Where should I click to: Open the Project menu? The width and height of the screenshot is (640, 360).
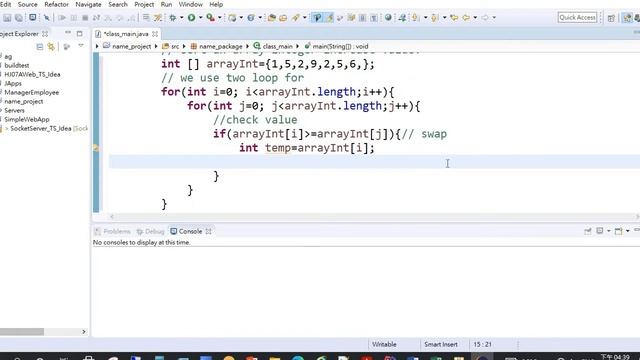coord(144,4)
